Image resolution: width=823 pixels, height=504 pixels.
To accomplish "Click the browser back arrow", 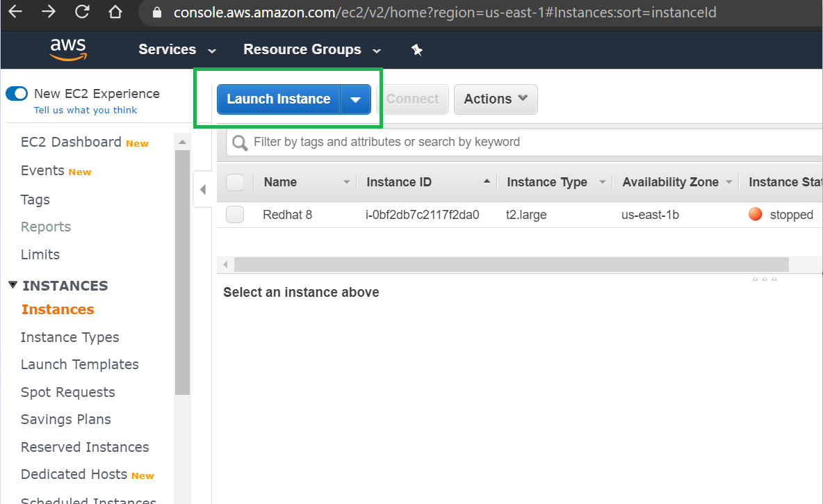I will click(15, 12).
